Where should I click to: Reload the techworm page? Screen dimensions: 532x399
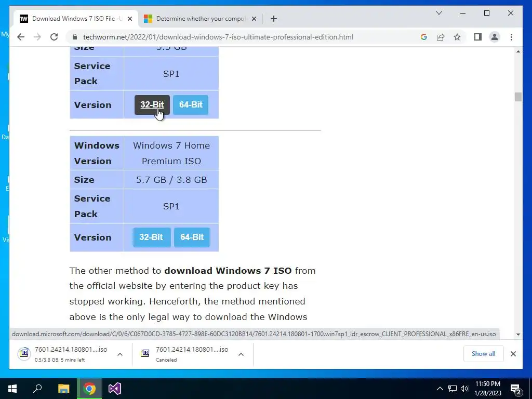point(54,37)
